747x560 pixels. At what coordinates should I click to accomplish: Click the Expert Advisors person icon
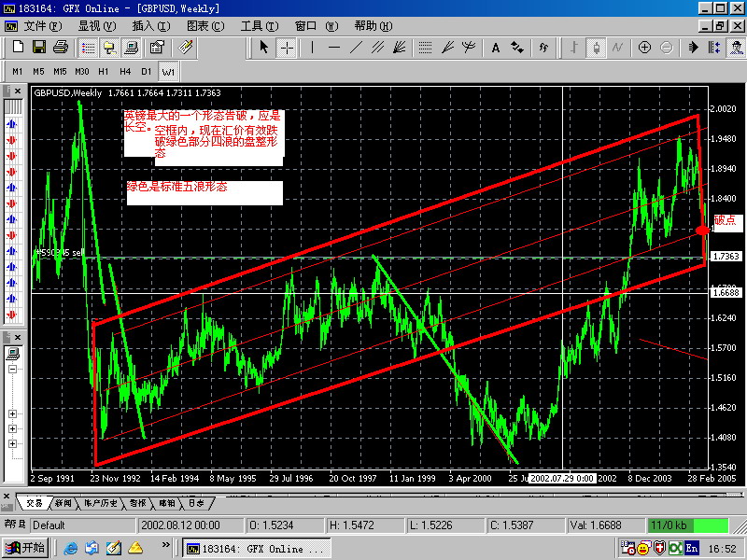coord(736,48)
